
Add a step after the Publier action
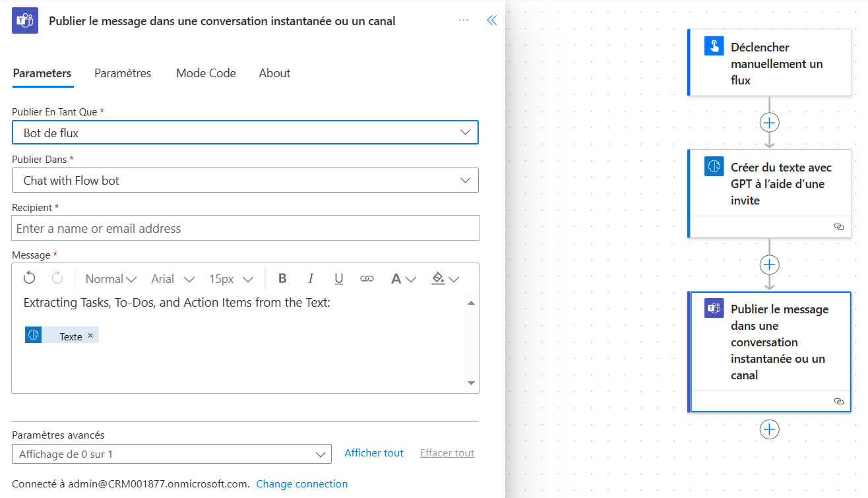(770, 429)
